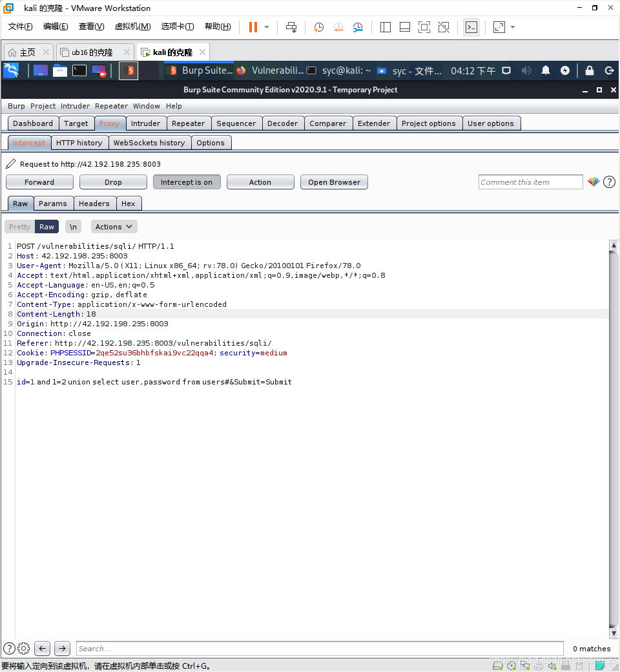This screenshot has height=672, width=620.
Task: Drop the intercepted request
Action: (x=113, y=182)
